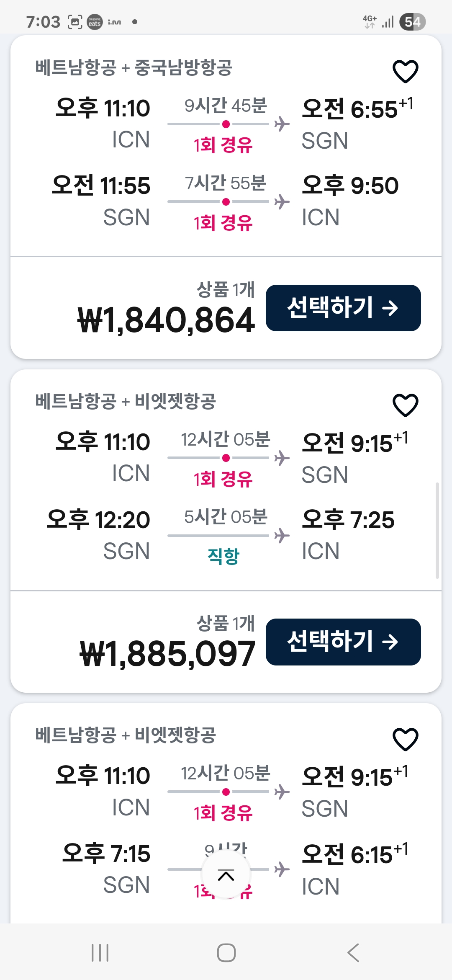452x980 pixels.
Task: Tap 선택하기 for the ₩1,885,097 flight
Action: (x=343, y=642)
